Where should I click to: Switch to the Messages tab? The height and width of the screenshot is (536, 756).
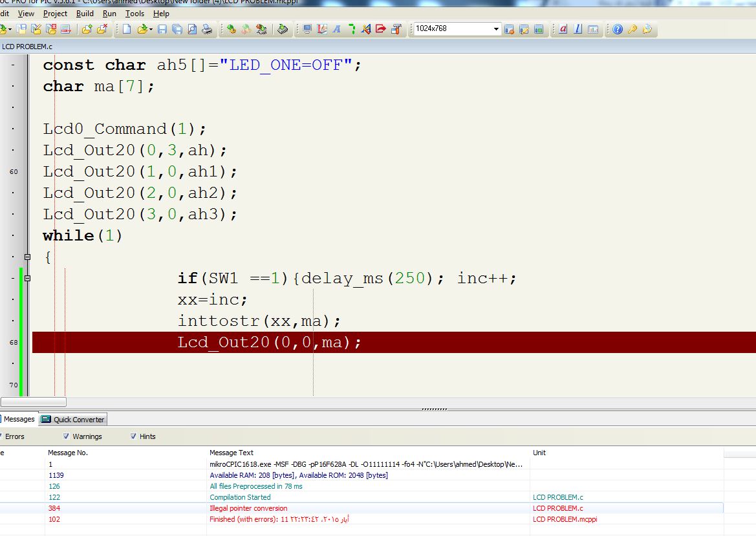pos(18,420)
